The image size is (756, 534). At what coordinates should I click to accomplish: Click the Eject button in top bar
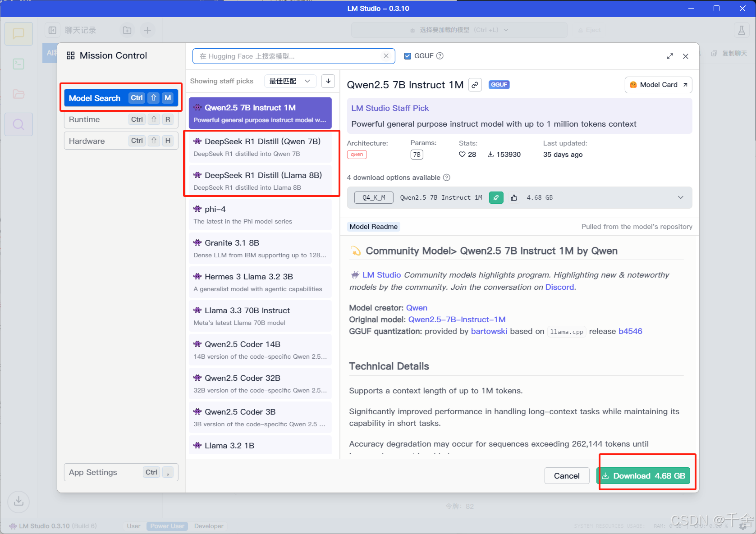click(589, 30)
